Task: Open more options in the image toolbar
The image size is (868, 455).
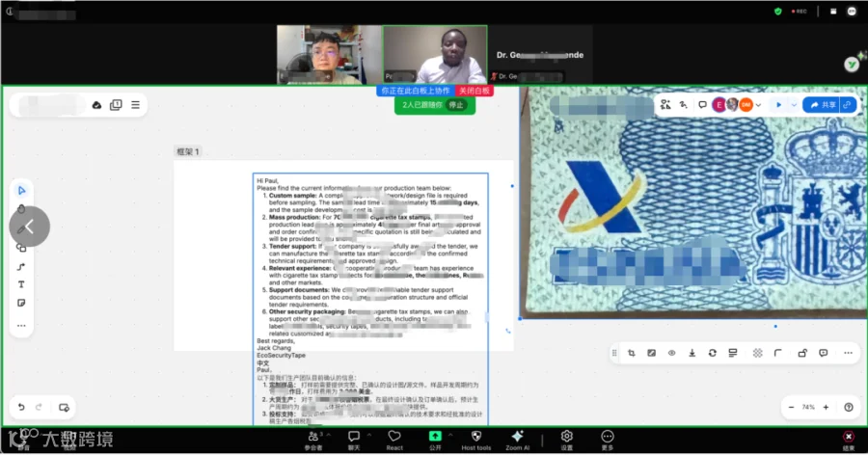Action: tap(848, 353)
